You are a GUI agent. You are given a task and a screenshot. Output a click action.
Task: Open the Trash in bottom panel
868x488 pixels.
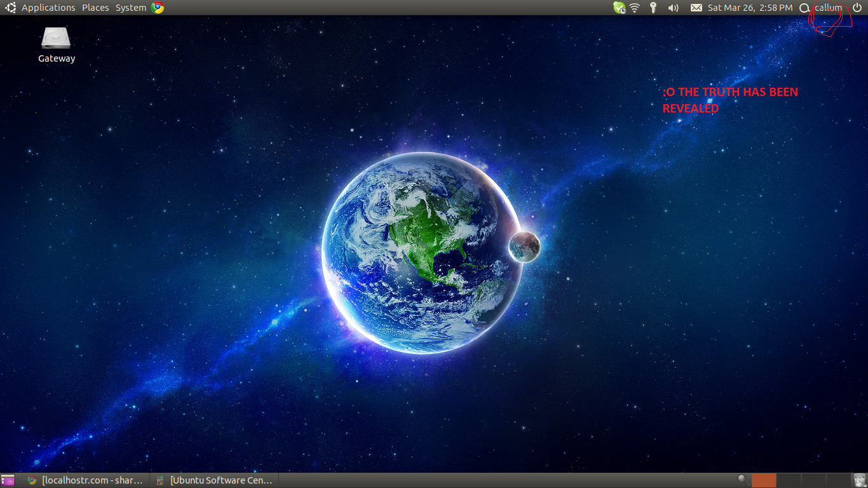click(860, 480)
